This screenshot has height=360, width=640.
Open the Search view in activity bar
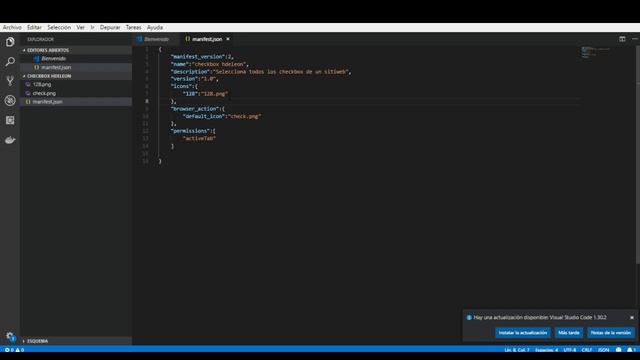pyautogui.click(x=10, y=61)
